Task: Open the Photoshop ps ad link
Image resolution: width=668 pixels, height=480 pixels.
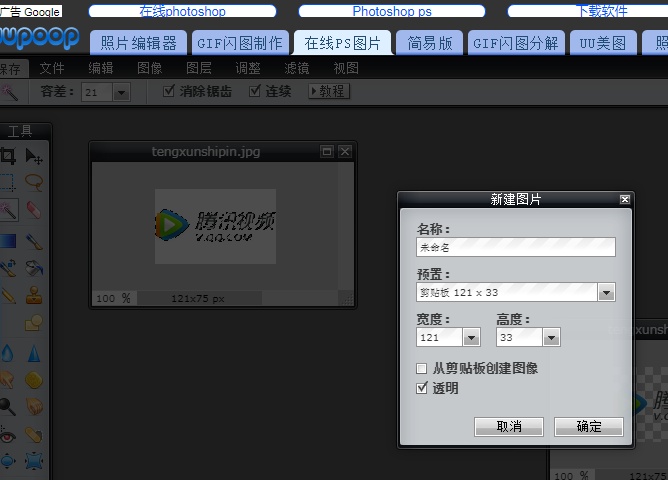Action: coord(392,11)
